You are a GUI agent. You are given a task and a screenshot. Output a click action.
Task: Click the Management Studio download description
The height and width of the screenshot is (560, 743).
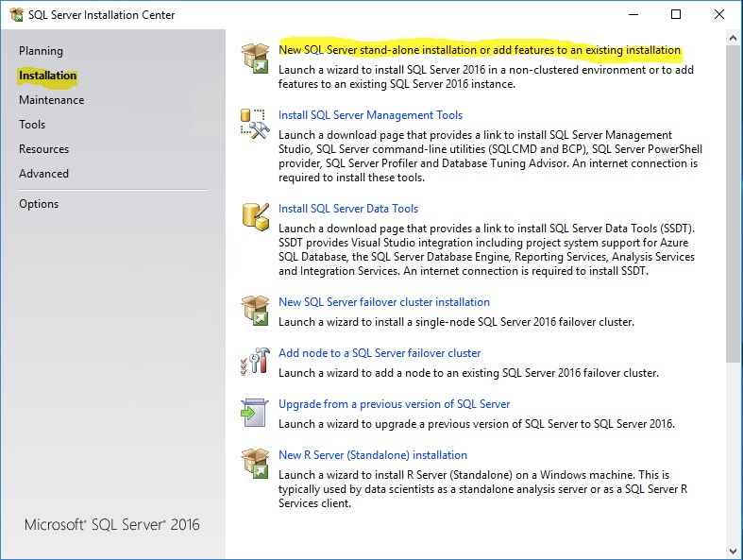tap(490, 156)
